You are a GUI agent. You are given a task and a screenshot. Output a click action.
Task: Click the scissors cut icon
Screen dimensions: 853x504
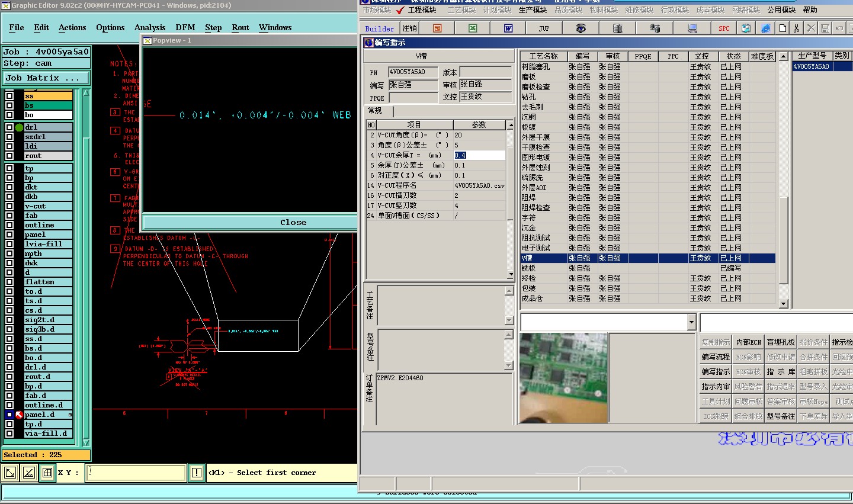(x=797, y=28)
